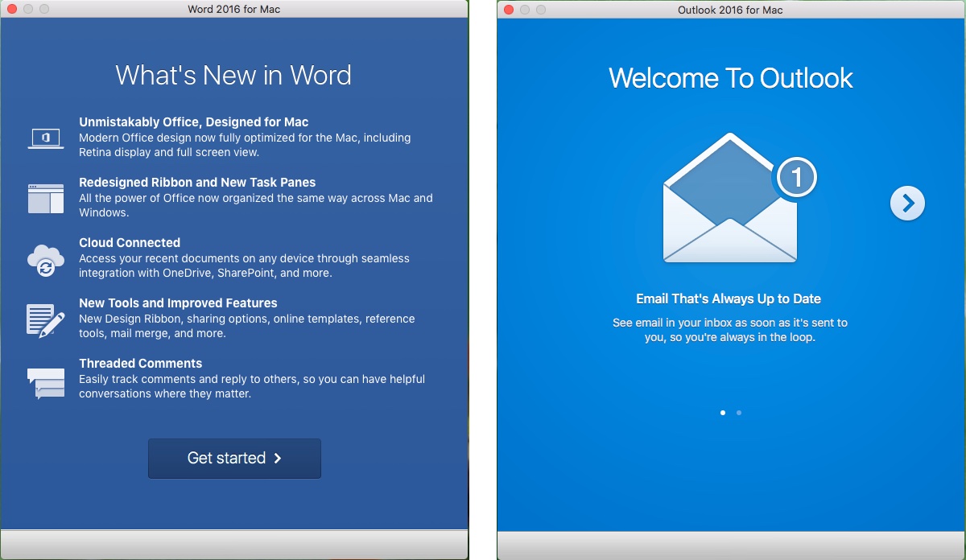Click the 'See email in your inbox' description

point(730,330)
